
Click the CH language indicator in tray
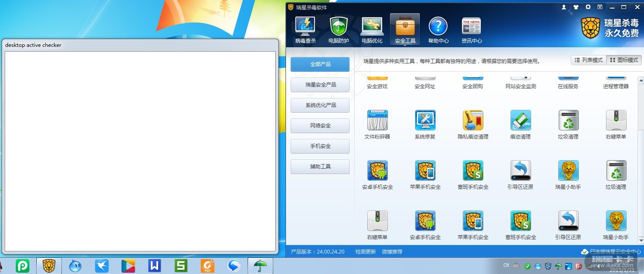pyautogui.click(x=506, y=266)
